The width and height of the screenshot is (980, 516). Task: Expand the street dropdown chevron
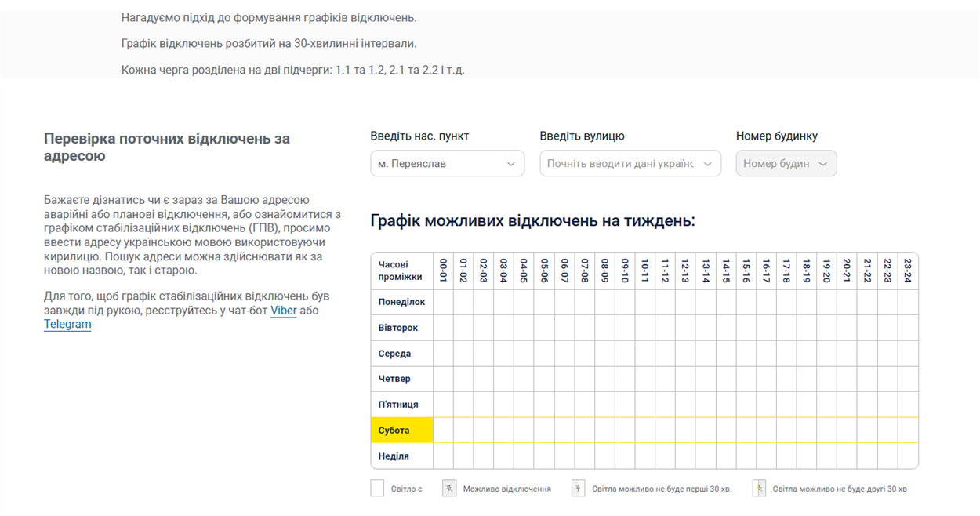pos(708,164)
